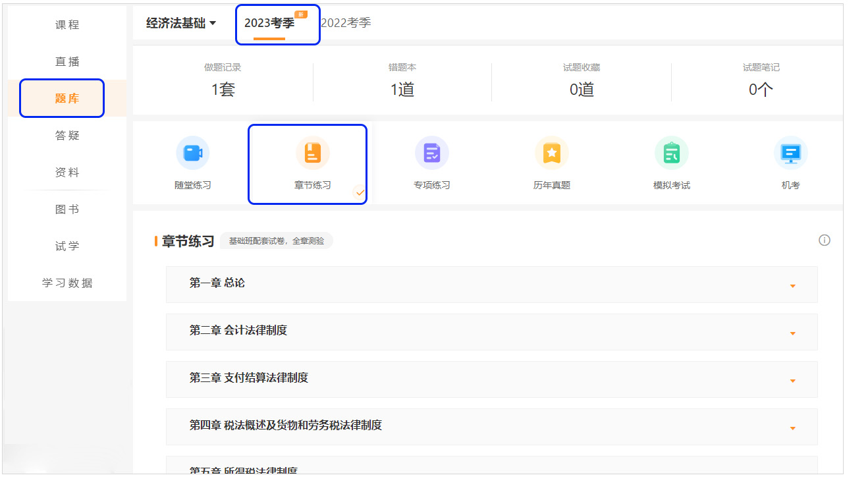Expand 第三章 支付结算法律制度 chapter
Image resolution: width=868 pixels, height=498 pixels.
coord(792,381)
